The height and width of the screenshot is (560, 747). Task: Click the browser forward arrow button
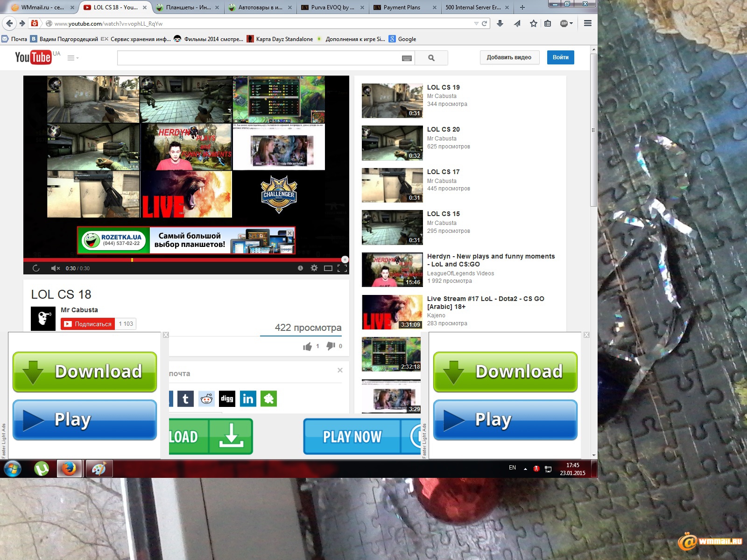click(x=22, y=23)
